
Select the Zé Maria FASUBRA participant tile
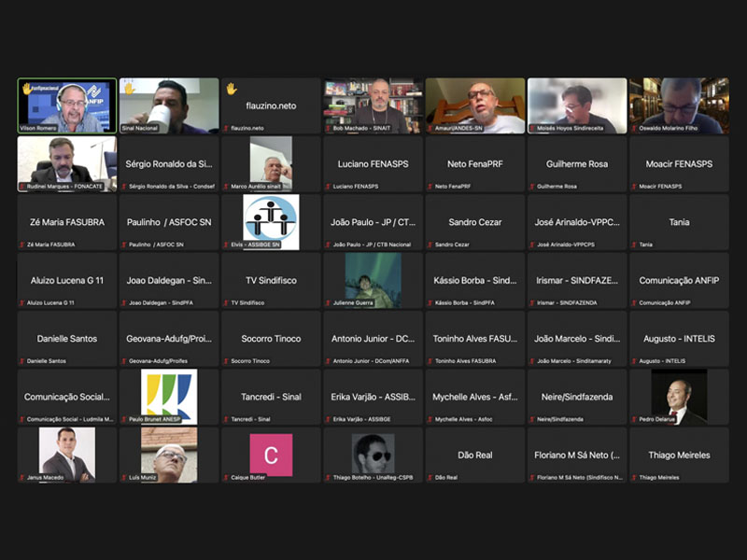coord(67,222)
